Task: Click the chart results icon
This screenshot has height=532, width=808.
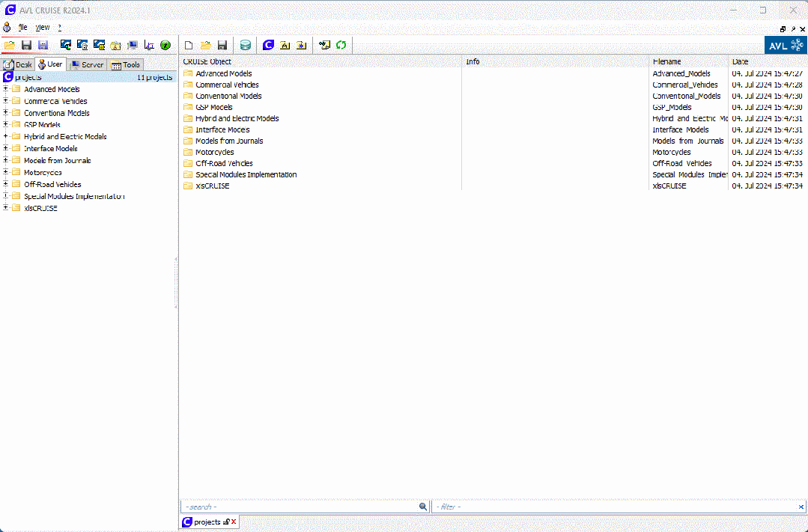Action: click(x=150, y=45)
